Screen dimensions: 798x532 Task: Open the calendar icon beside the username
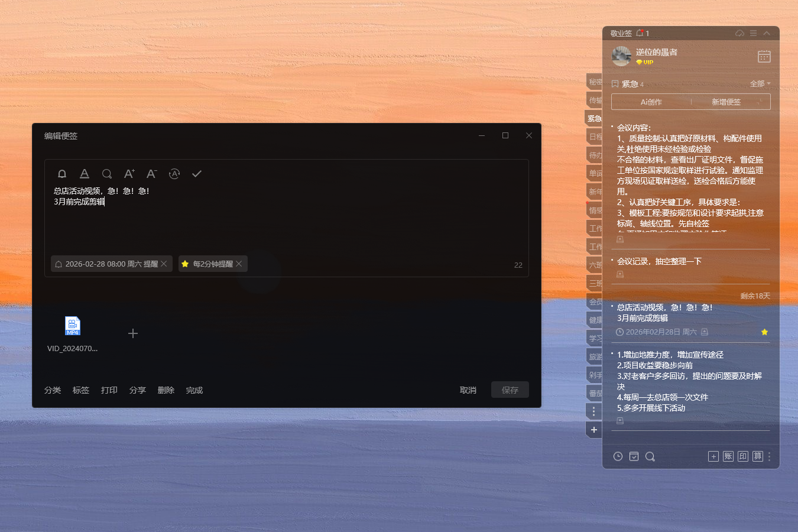(x=764, y=56)
